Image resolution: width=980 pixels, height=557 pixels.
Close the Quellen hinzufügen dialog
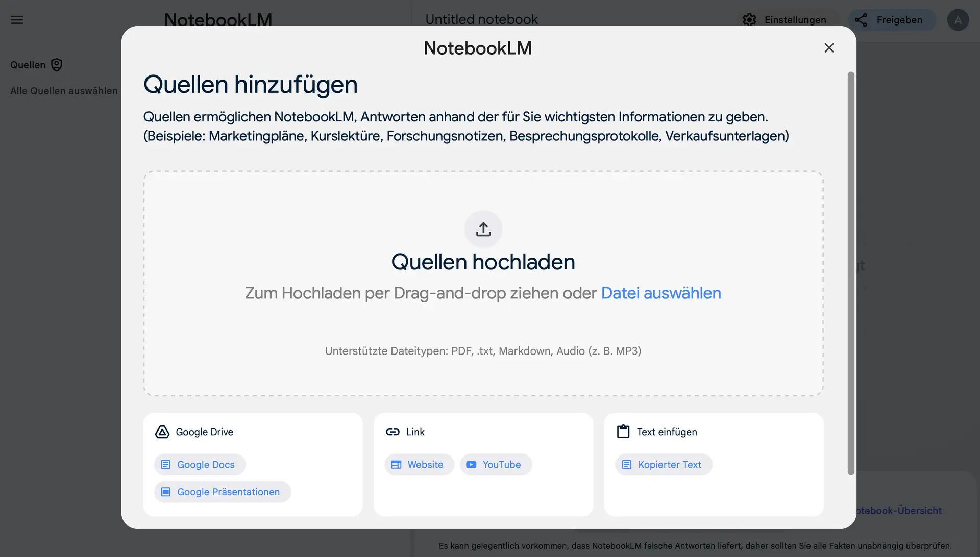click(x=829, y=48)
